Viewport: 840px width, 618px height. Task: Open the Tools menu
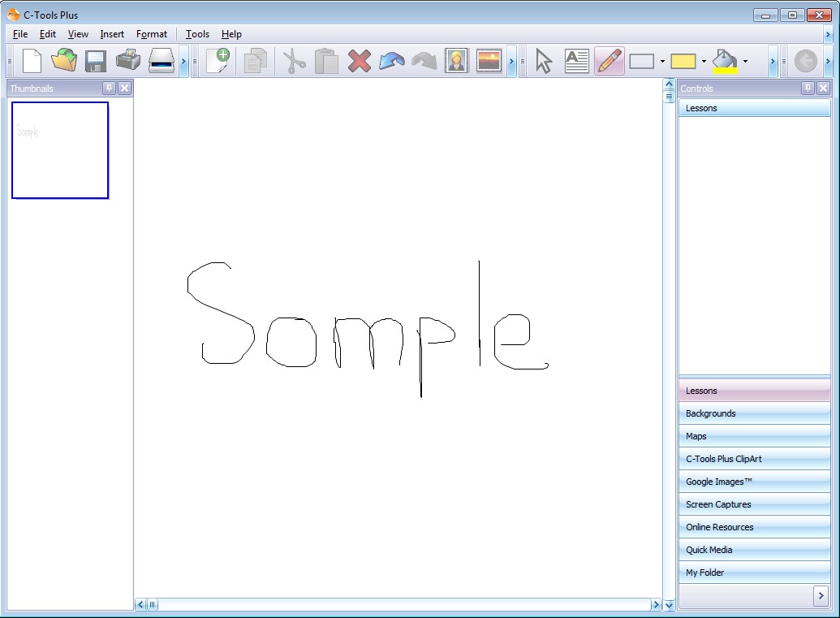point(197,34)
